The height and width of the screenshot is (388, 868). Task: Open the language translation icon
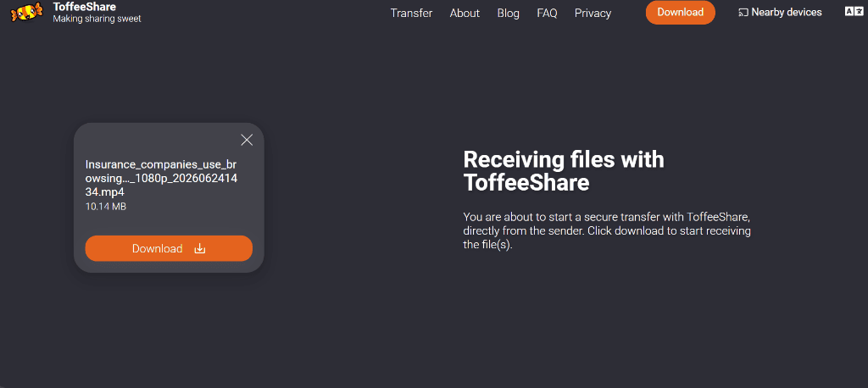854,12
